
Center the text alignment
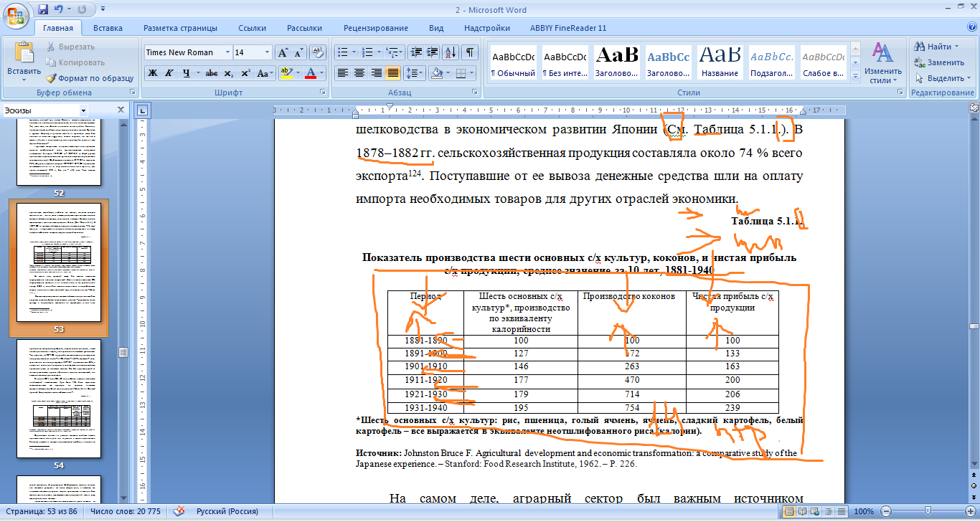pos(359,73)
